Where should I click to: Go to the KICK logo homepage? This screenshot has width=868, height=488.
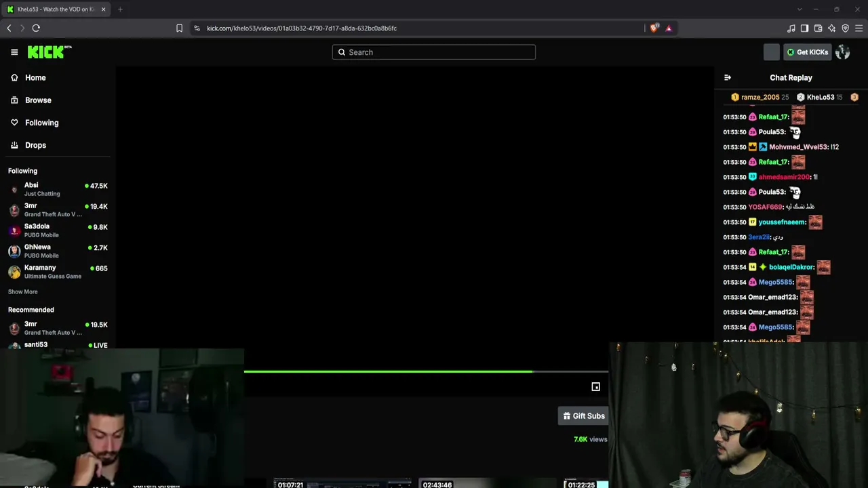click(50, 52)
